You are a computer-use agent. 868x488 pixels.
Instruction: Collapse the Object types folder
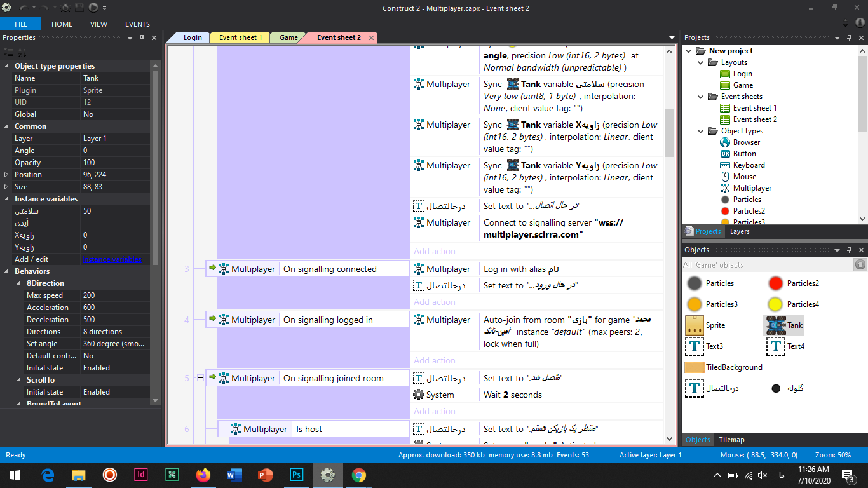coord(700,131)
